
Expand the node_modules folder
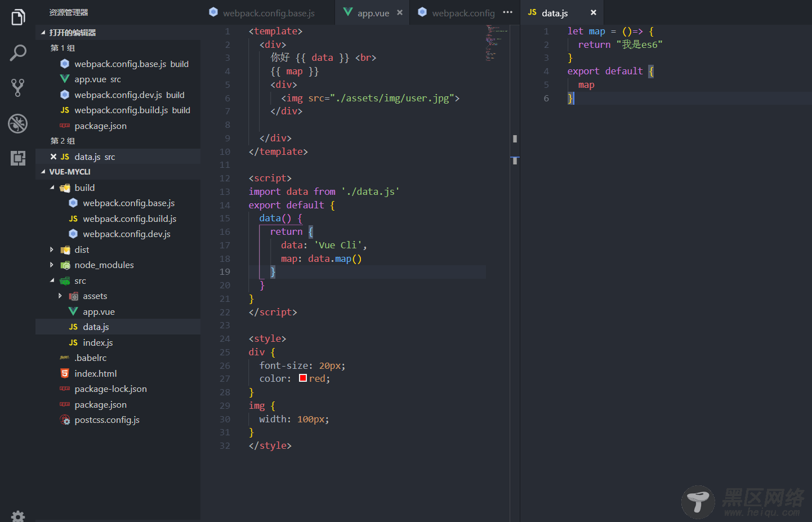tap(52, 265)
